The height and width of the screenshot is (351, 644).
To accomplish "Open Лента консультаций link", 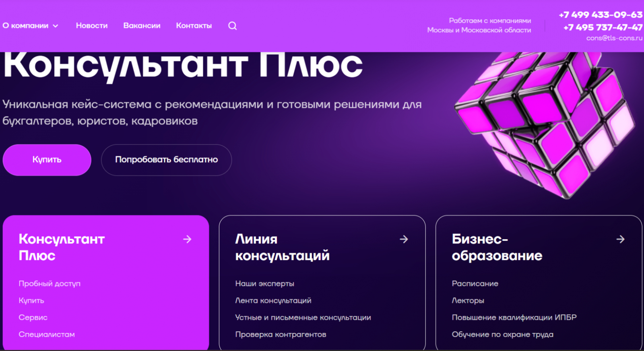I will (x=273, y=301).
